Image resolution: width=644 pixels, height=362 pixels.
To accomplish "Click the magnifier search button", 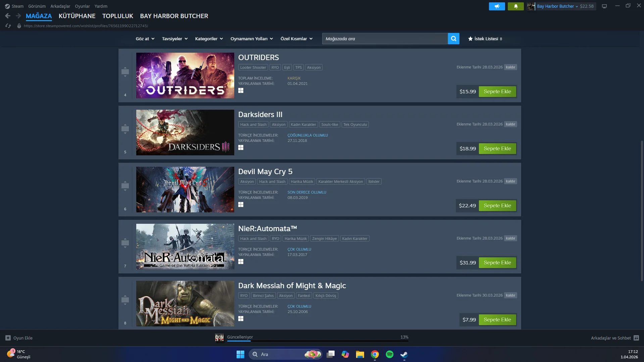I will click(x=453, y=39).
